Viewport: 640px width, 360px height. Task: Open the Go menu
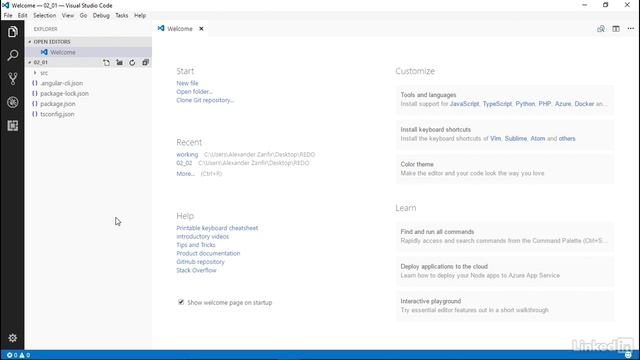point(83,16)
